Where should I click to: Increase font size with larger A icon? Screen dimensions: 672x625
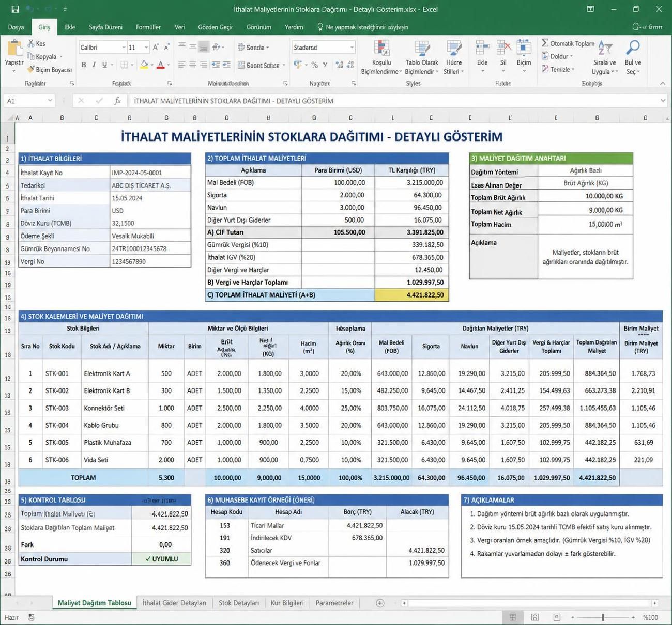pyautogui.click(x=155, y=47)
